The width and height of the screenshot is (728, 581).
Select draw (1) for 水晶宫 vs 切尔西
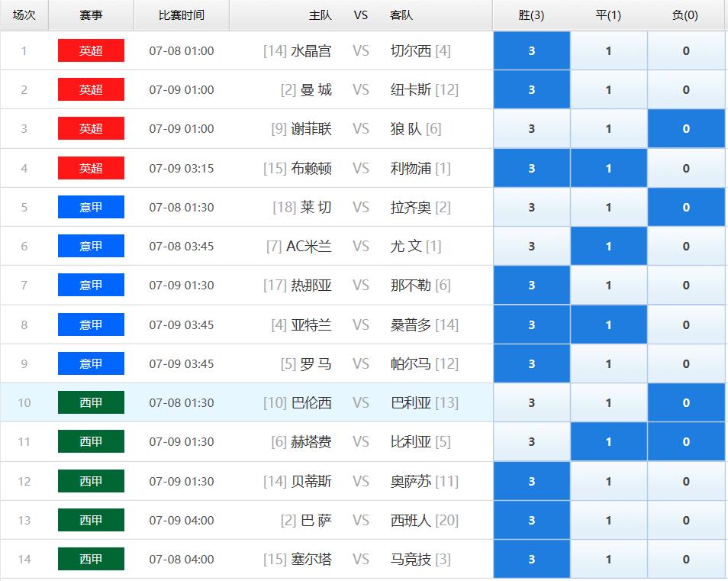pyautogui.click(x=609, y=50)
